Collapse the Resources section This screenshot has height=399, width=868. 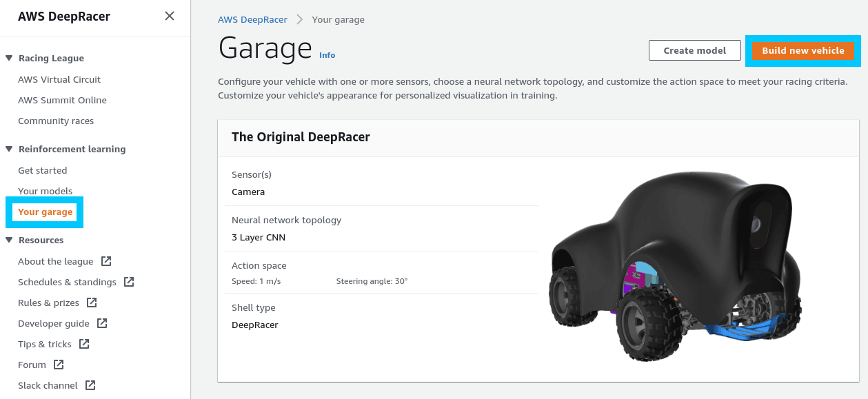point(9,241)
